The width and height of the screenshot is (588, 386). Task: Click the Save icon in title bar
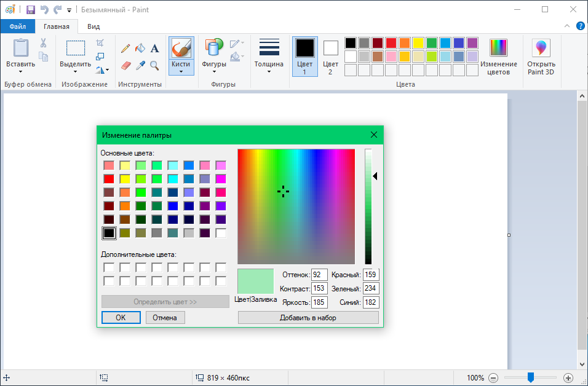click(30, 10)
